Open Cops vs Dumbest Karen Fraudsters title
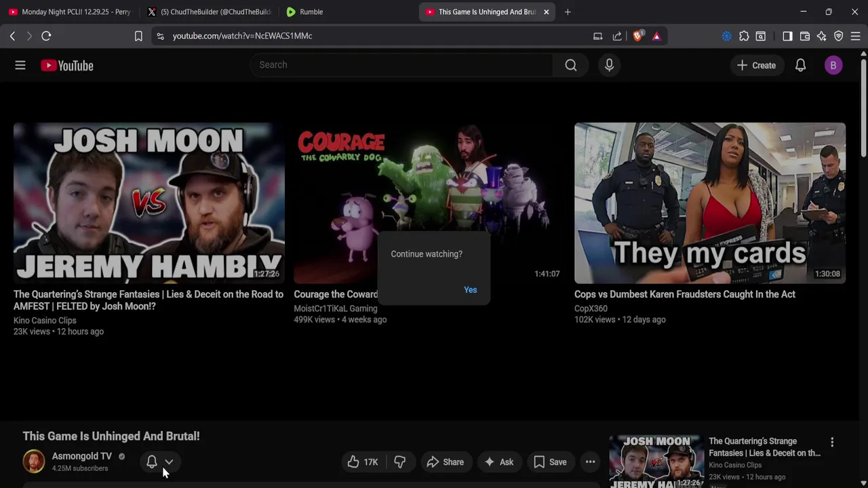 [685, 294]
